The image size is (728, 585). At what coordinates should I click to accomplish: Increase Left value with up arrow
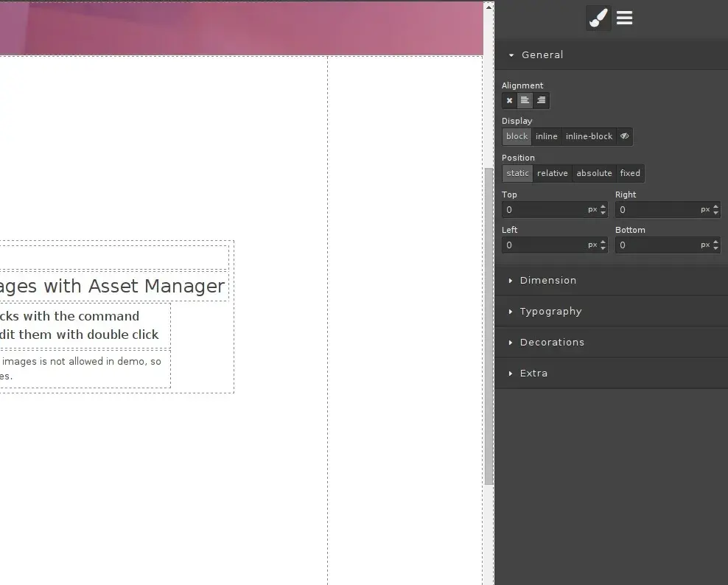click(x=603, y=242)
